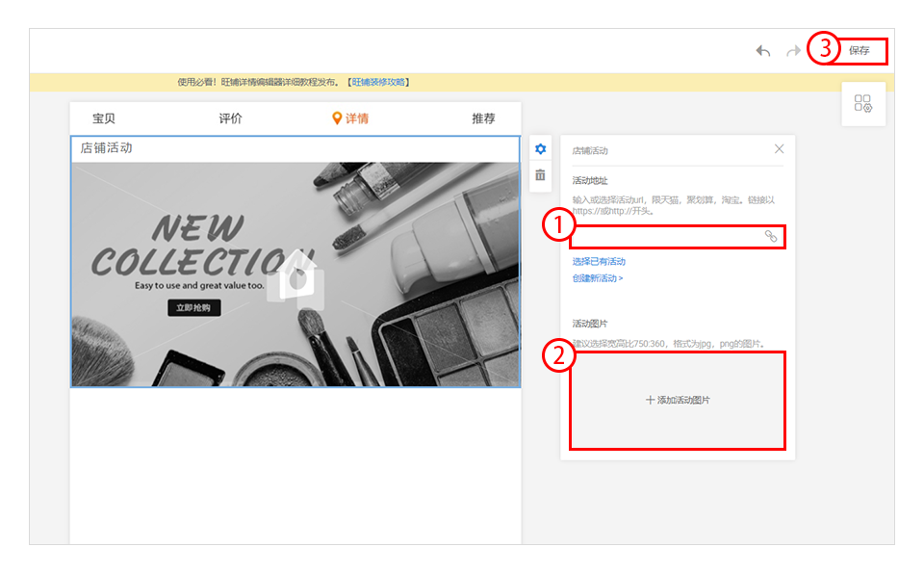Click 选择已有活动 link

599,262
